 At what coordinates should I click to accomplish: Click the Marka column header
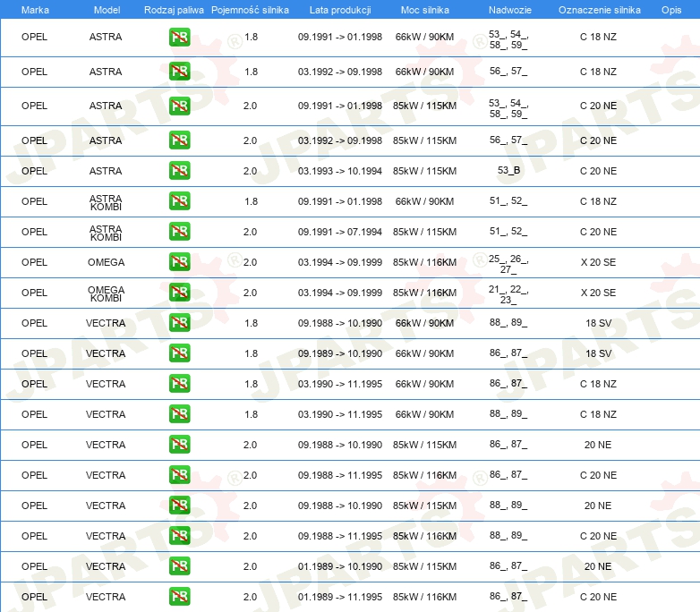(35, 10)
